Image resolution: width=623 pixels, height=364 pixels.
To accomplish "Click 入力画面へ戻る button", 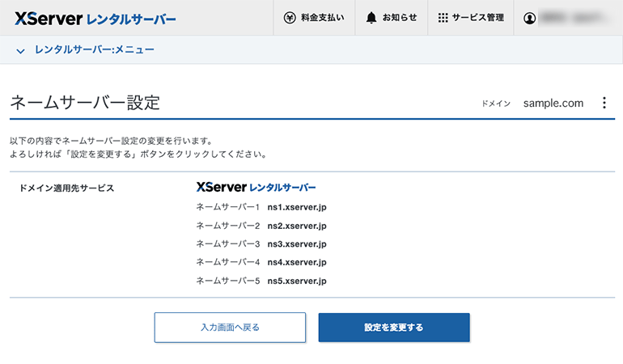I will [230, 328].
